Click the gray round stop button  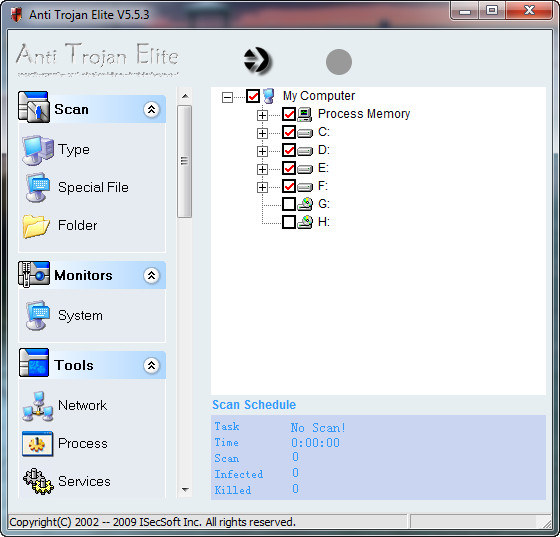click(x=339, y=62)
